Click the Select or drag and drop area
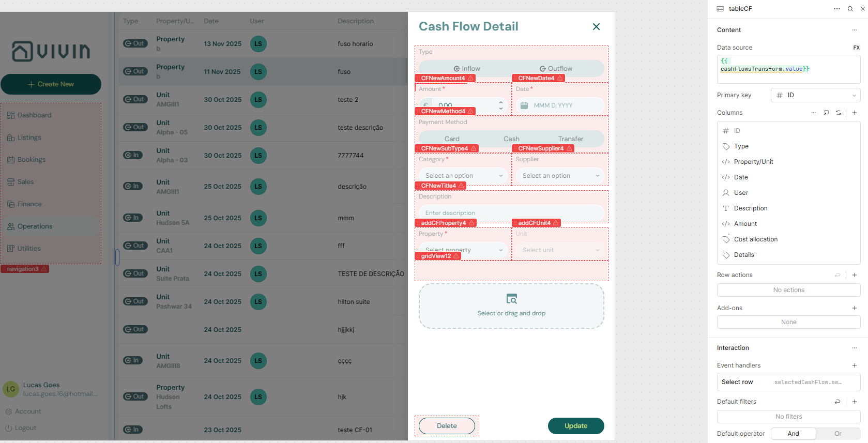This screenshot has height=443, width=868. click(x=511, y=306)
